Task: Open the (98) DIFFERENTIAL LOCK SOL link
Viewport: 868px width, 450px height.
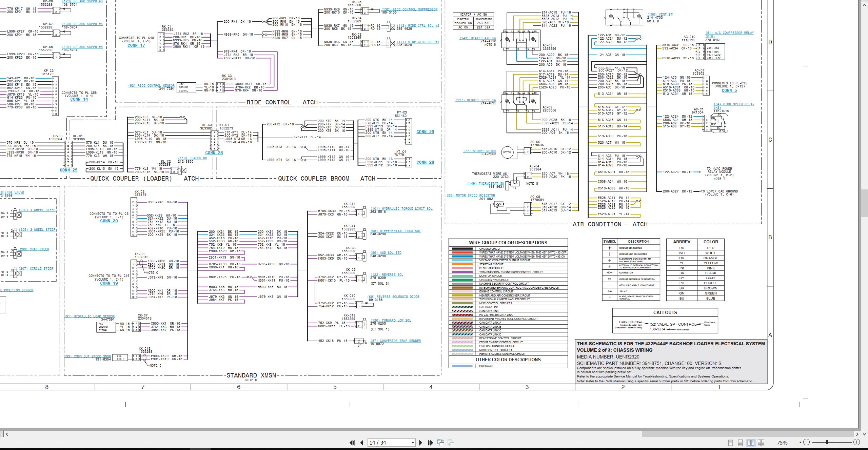Action: (x=395, y=231)
